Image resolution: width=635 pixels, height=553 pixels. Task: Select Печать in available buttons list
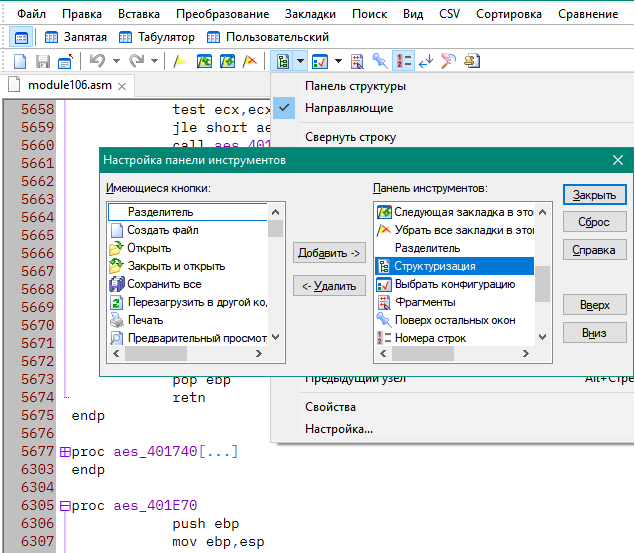pos(145,320)
